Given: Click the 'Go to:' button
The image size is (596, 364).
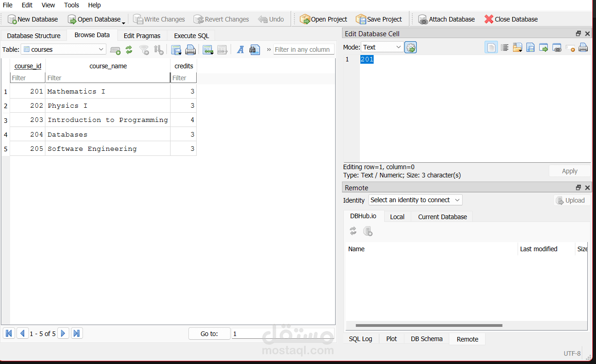Looking at the screenshot, I should click(209, 334).
